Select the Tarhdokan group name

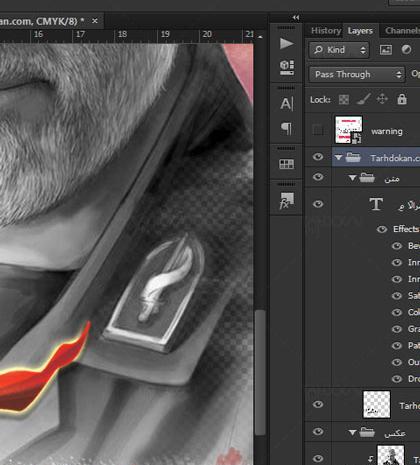[x=395, y=158]
